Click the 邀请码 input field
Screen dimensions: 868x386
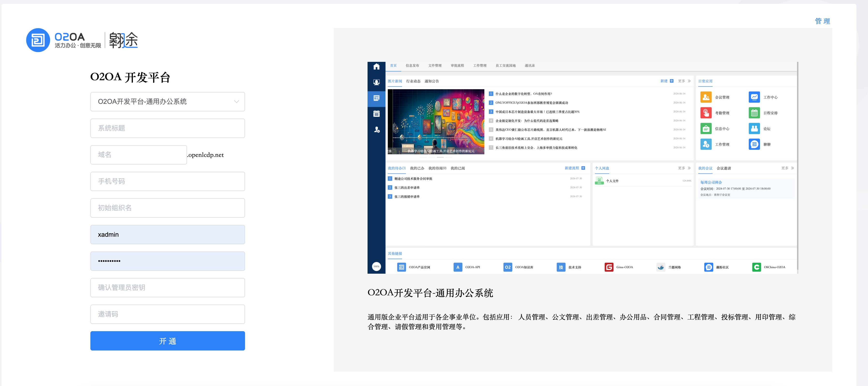(167, 314)
